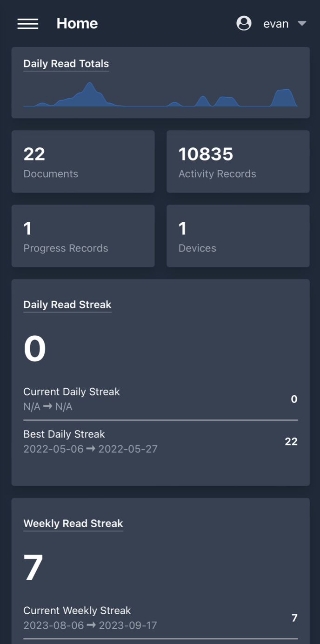320x644 pixels.
Task: Select the Progress Records card
Action: (x=83, y=236)
